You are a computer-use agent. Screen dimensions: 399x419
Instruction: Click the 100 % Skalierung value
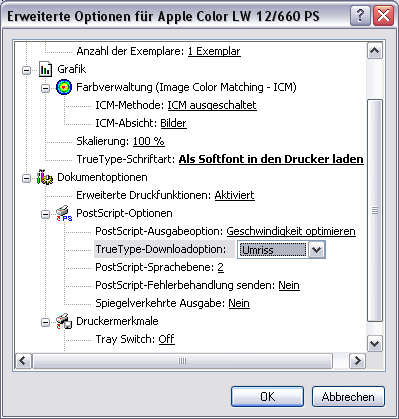[149, 141]
